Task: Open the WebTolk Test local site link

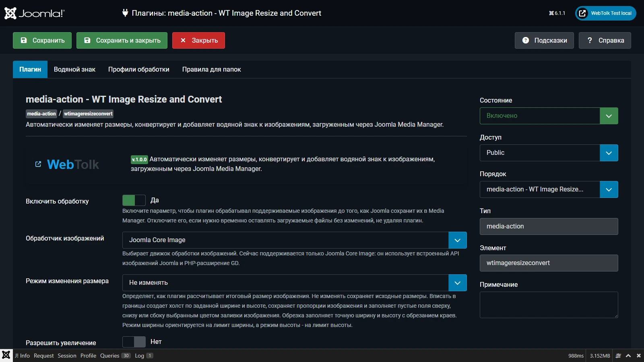Action: (x=606, y=13)
